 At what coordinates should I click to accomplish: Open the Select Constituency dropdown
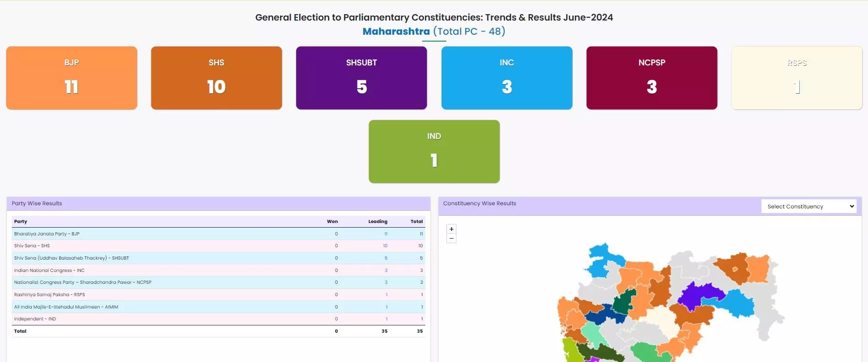coord(809,206)
